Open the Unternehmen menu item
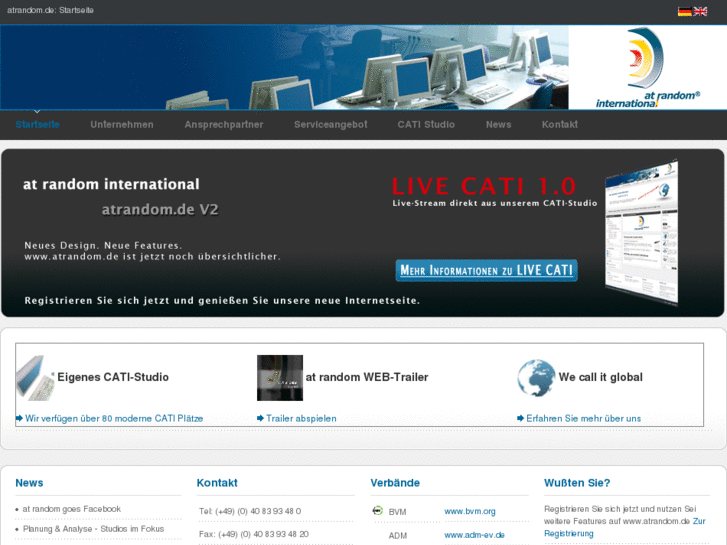This screenshot has width=727, height=545. (122, 124)
